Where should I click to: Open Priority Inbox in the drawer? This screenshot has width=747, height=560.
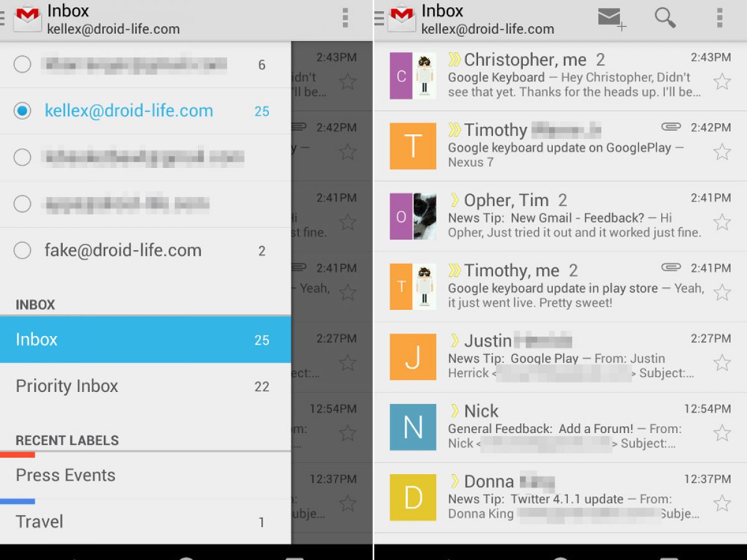(x=146, y=386)
